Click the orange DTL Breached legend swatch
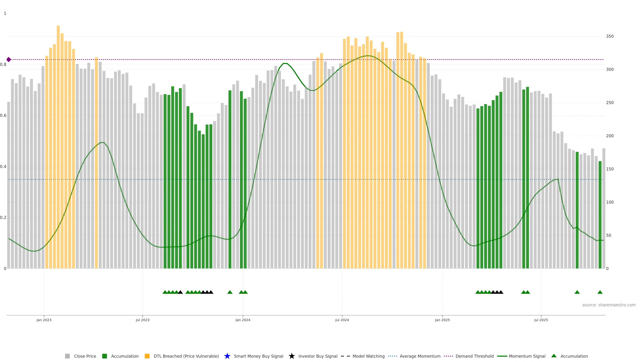644x362 pixels. pyautogui.click(x=147, y=356)
